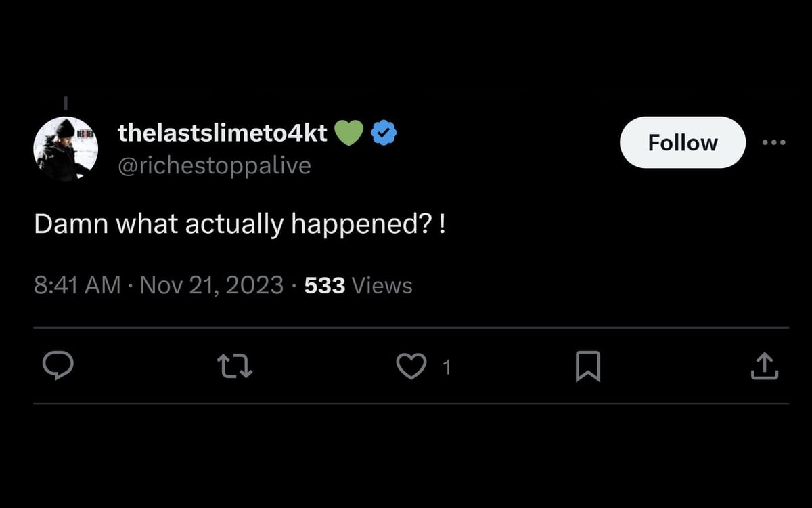Click the thread connector line above avatar
The height and width of the screenshot is (508, 812).
coord(66,104)
